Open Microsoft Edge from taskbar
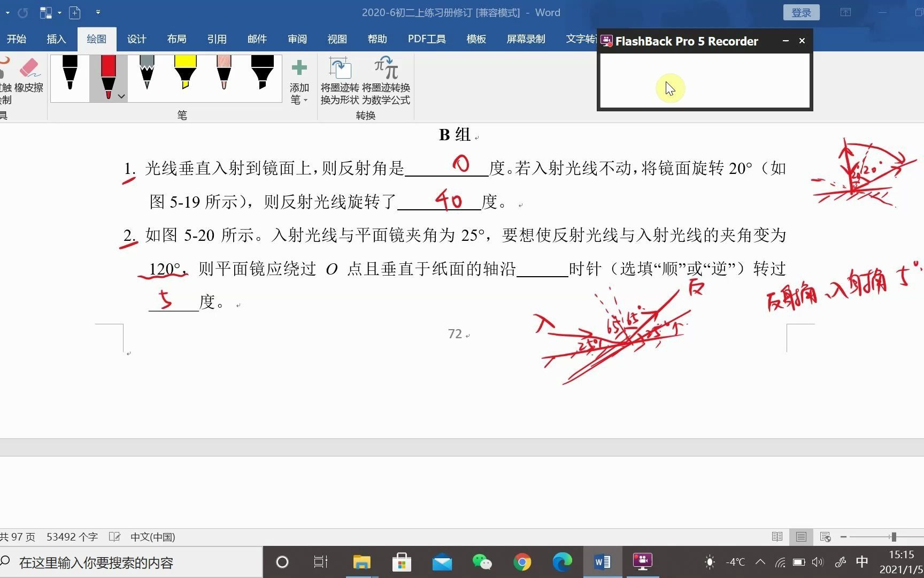Image resolution: width=924 pixels, height=578 pixels. click(x=562, y=562)
